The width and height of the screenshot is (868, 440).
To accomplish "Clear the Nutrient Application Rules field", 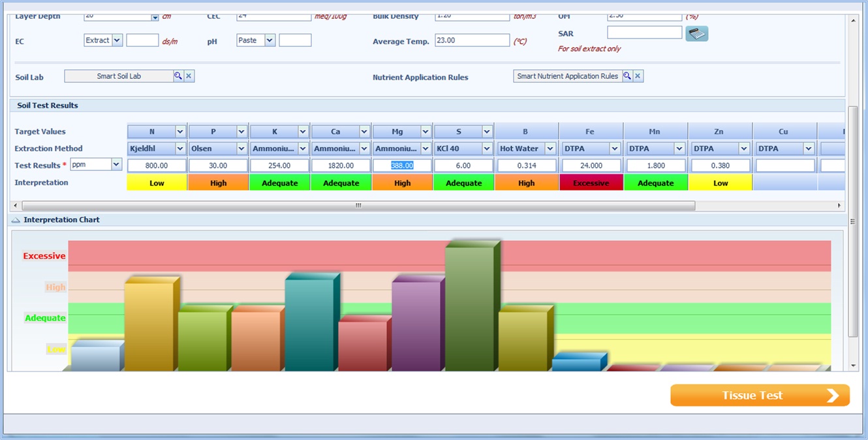I will [x=638, y=76].
